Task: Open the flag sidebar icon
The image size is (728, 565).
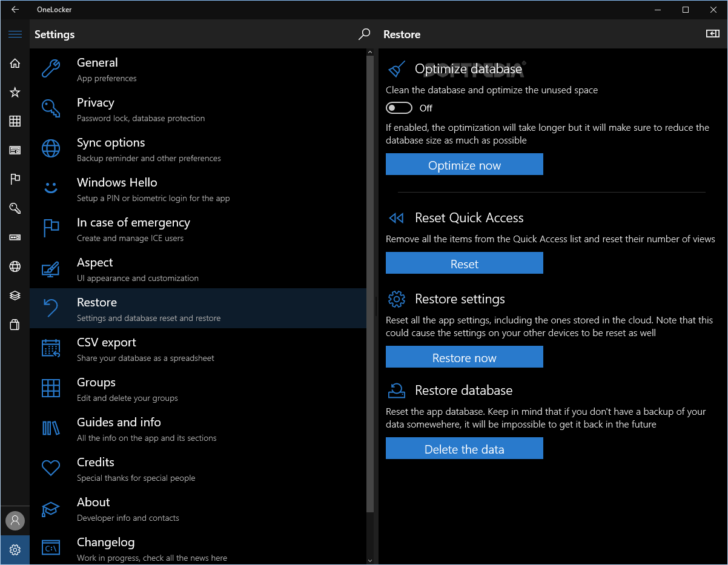Action: pos(15,179)
